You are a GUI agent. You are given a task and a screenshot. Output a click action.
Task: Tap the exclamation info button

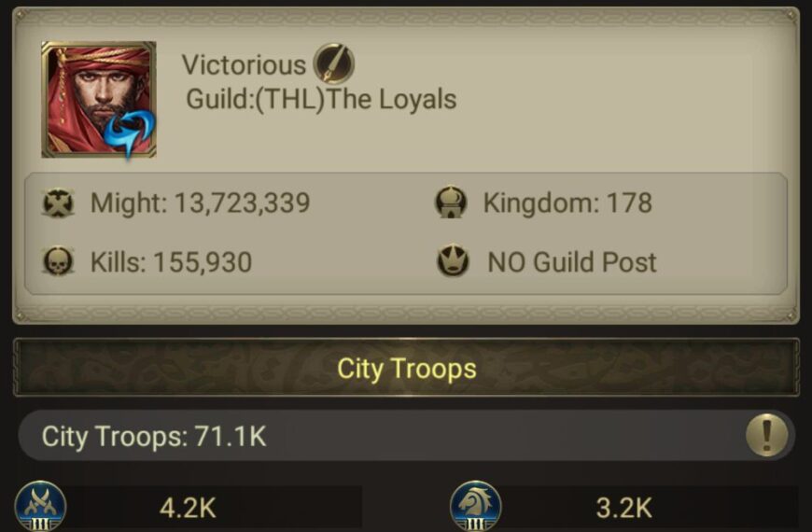click(767, 435)
